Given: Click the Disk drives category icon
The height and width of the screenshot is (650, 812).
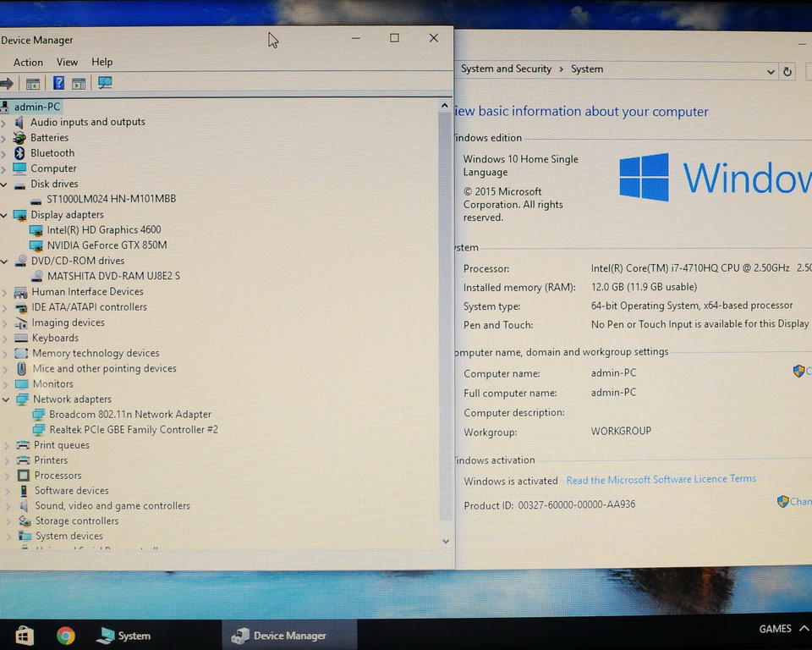Looking at the screenshot, I should 19,185.
